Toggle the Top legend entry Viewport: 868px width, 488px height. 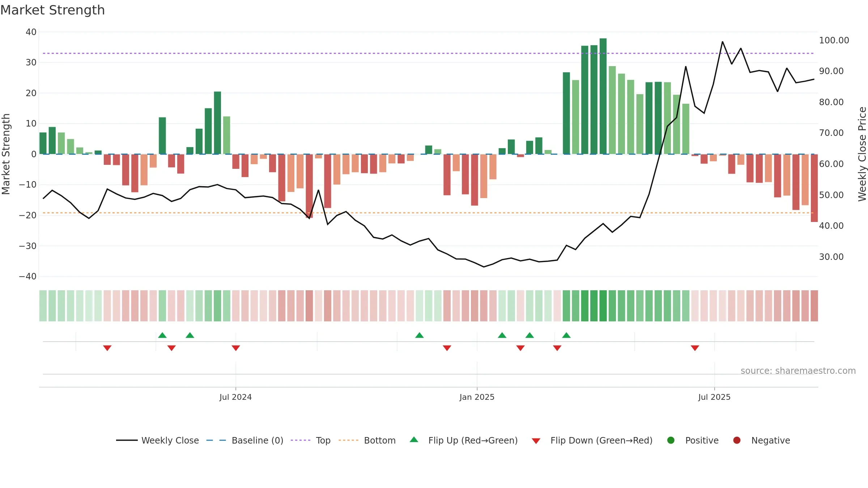(x=311, y=440)
